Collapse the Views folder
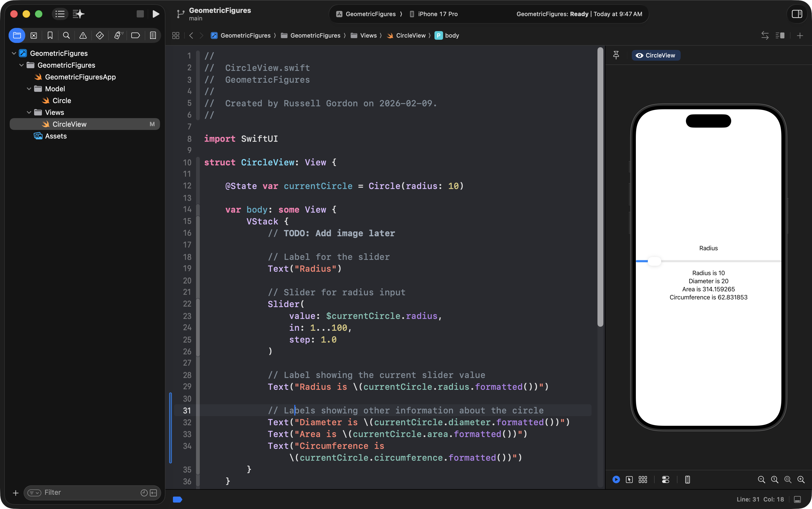This screenshot has height=509, width=812. pos(29,112)
